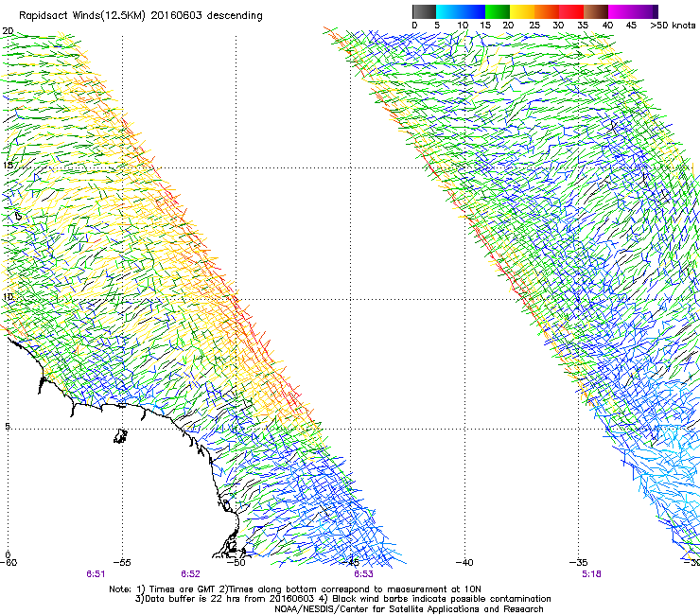The width and height of the screenshot is (700, 615).
Task: Click the longitude label -35
Action: 579,563
